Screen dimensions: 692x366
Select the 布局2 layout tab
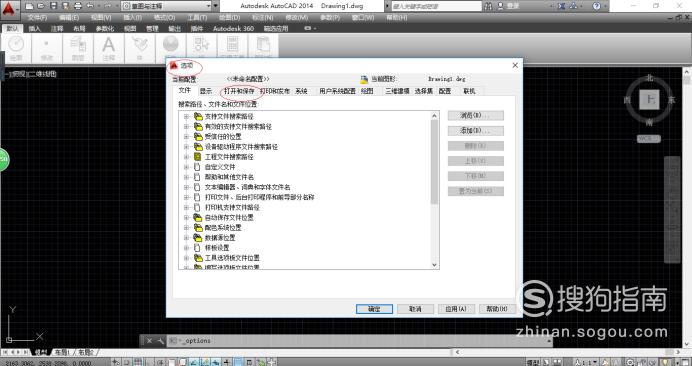tap(86, 352)
